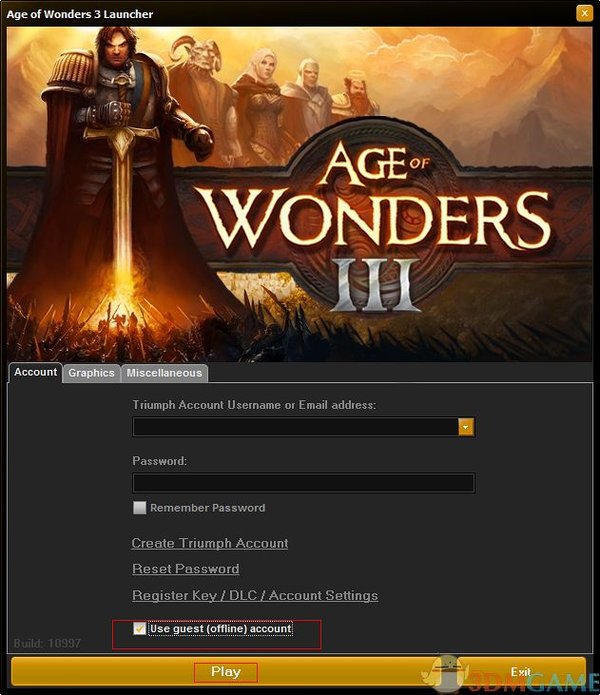Focus the Triumph Account username field
The width and height of the screenshot is (600, 695).
pyautogui.click(x=296, y=427)
